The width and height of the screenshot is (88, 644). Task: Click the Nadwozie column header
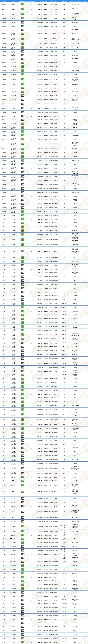point(64,1)
